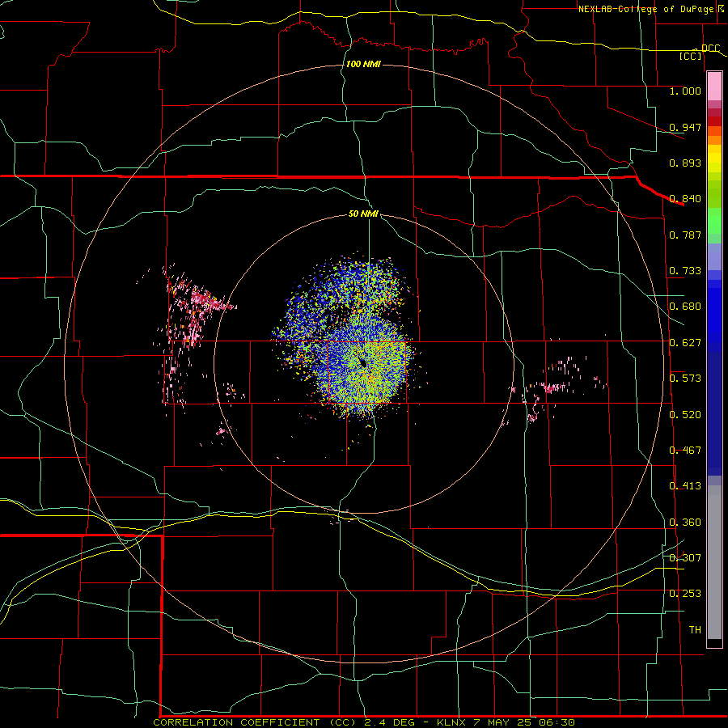Select the 0.360 scale value

[x=685, y=523]
